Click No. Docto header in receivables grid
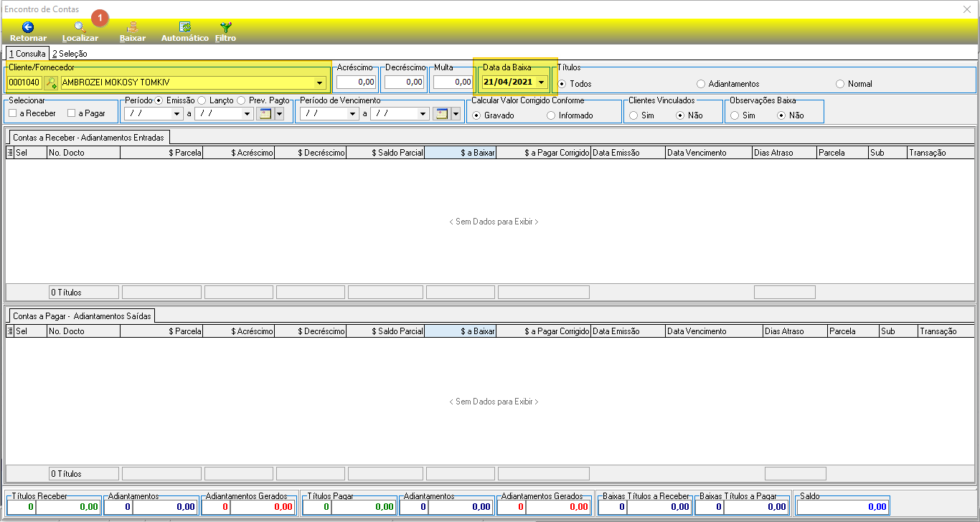 click(x=83, y=153)
